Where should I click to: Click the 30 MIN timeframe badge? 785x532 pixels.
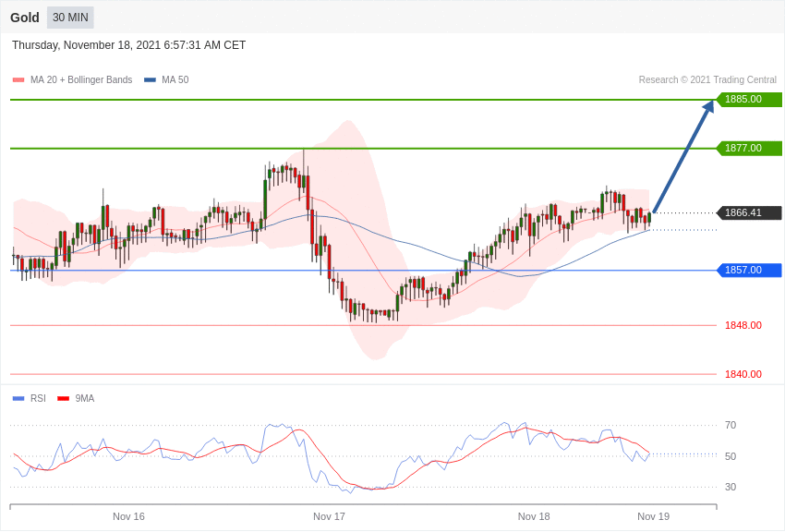click(70, 18)
